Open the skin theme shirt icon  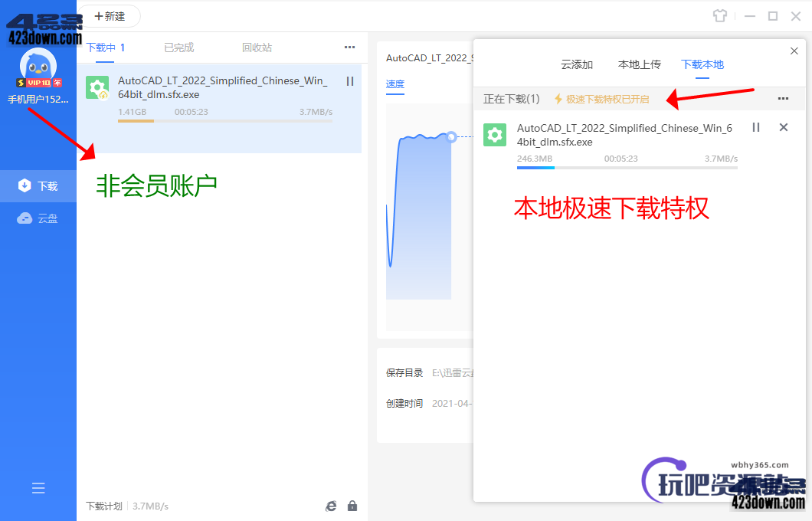coord(720,16)
